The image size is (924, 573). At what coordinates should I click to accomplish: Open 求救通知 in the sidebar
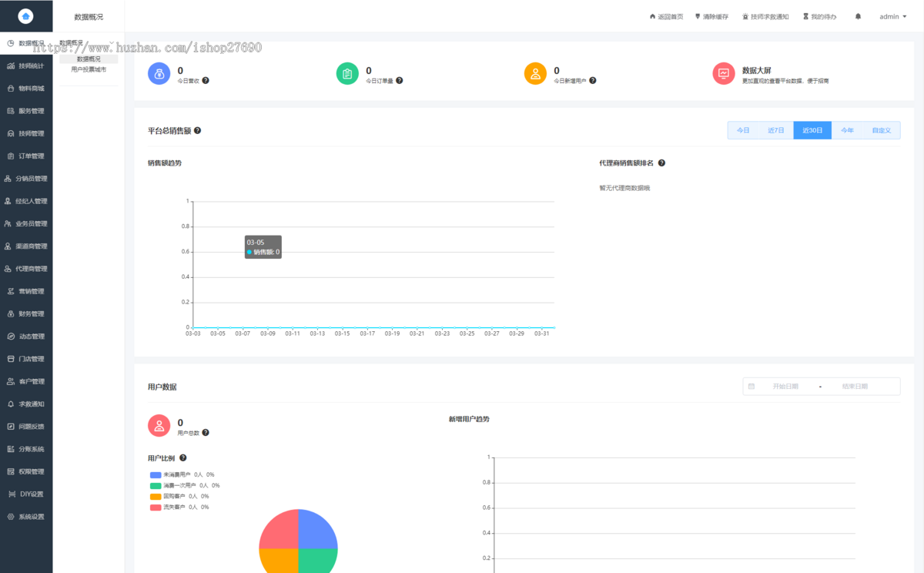[26, 404]
